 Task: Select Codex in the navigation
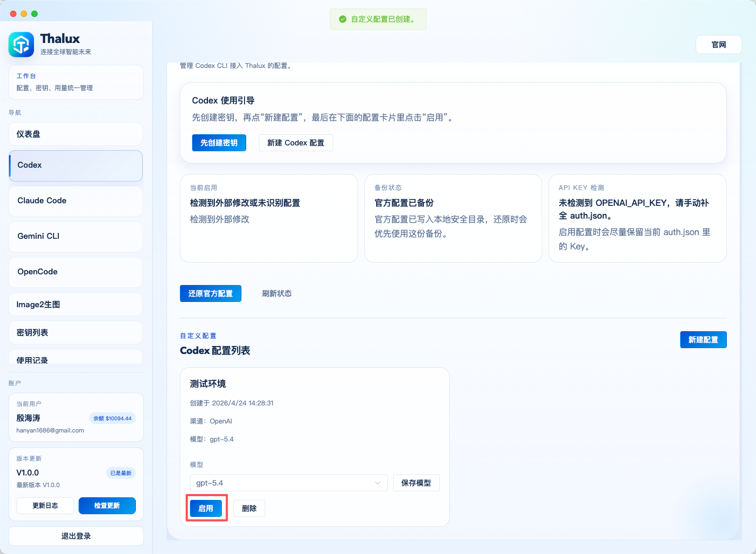(75, 166)
